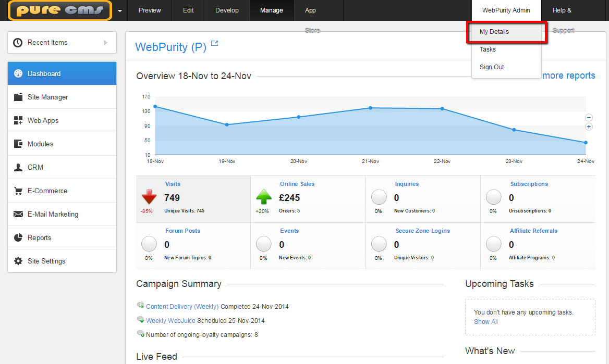
Task: Zoom out chart with minus button
Action: click(589, 118)
